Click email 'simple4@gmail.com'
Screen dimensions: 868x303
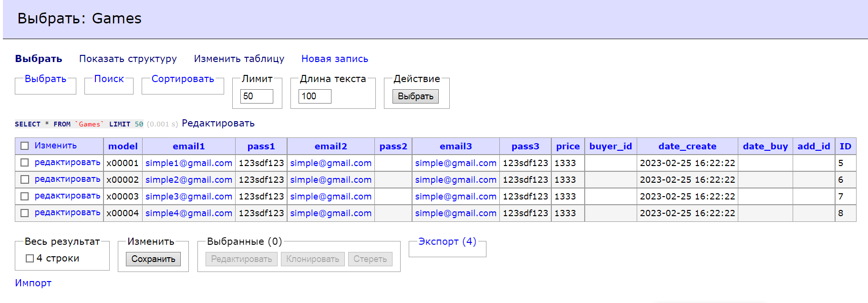coord(189,213)
